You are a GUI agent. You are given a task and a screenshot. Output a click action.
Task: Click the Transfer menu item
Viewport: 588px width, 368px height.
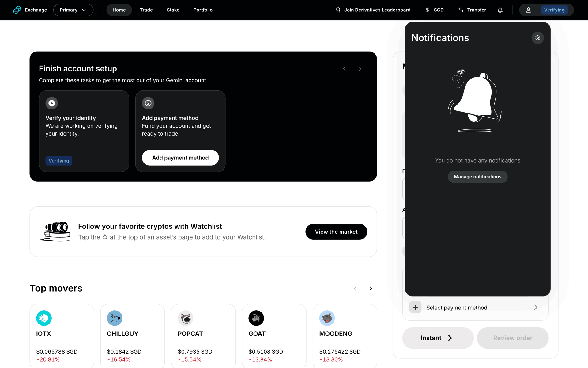[472, 10]
